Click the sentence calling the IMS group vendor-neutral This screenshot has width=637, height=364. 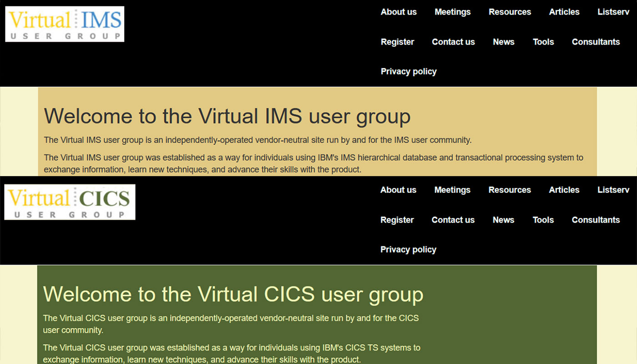pyautogui.click(x=258, y=140)
